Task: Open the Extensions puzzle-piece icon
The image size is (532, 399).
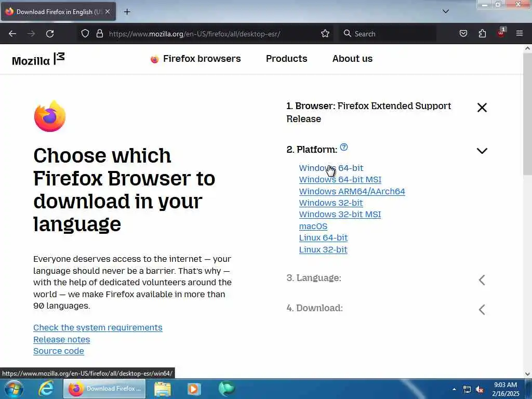Action: (482, 34)
